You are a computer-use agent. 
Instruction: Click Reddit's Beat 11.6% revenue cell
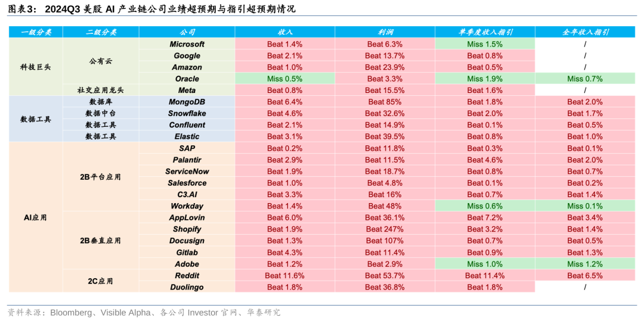(284, 276)
